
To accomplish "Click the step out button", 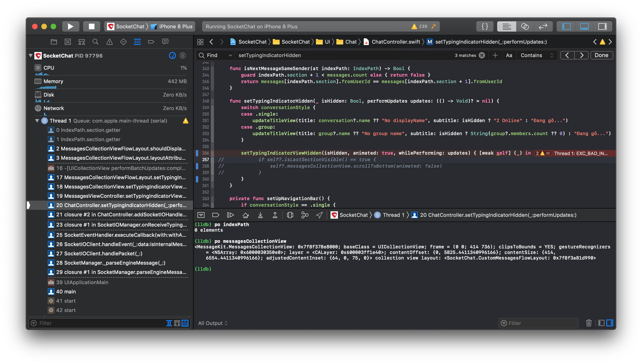I will [x=275, y=215].
